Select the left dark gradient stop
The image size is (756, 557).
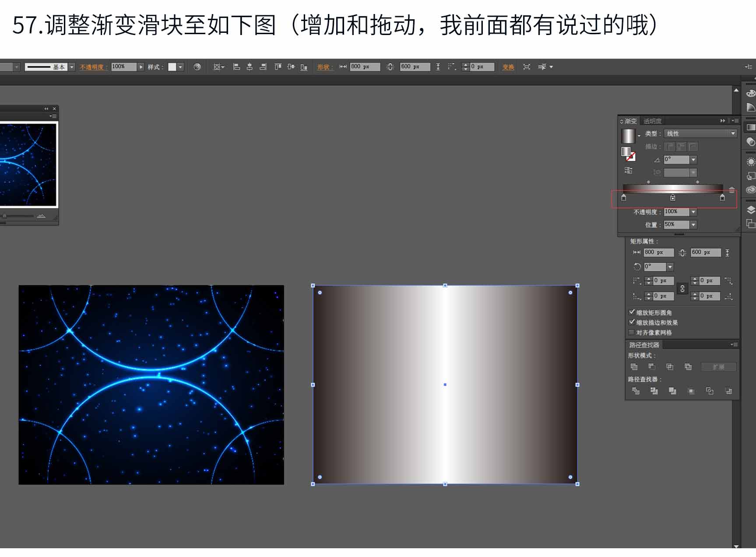click(x=624, y=197)
